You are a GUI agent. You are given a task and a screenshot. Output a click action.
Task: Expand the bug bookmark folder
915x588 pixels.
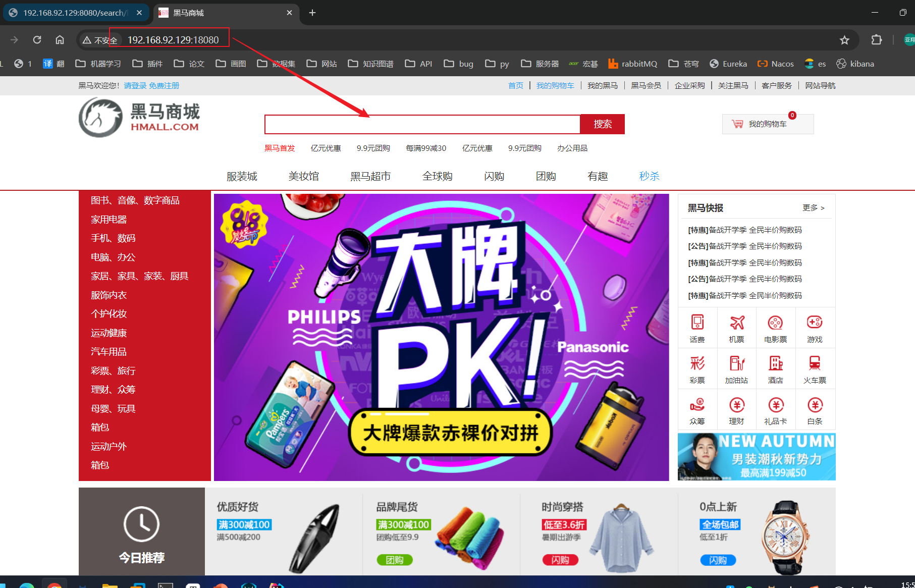click(458, 64)
